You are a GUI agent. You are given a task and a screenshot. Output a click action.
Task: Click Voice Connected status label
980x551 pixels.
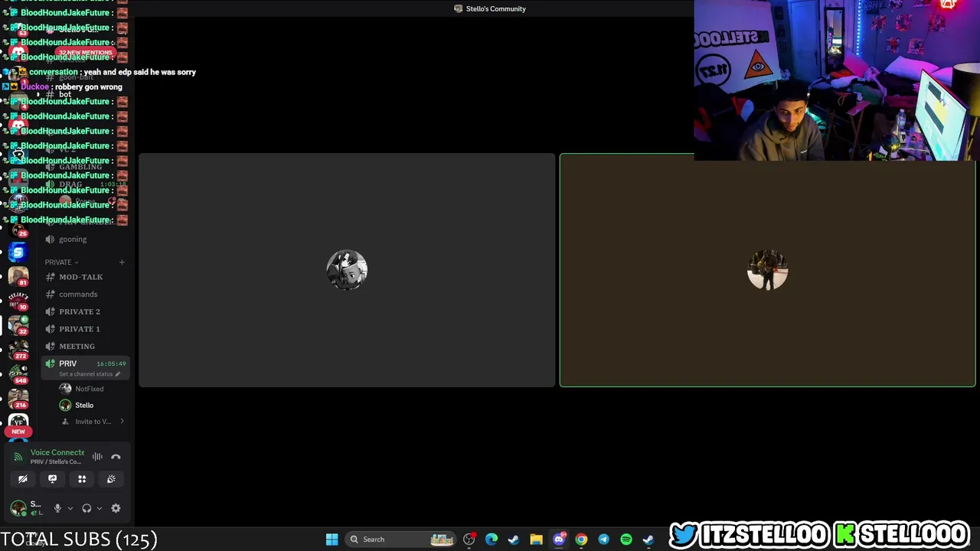click(57, 453)
